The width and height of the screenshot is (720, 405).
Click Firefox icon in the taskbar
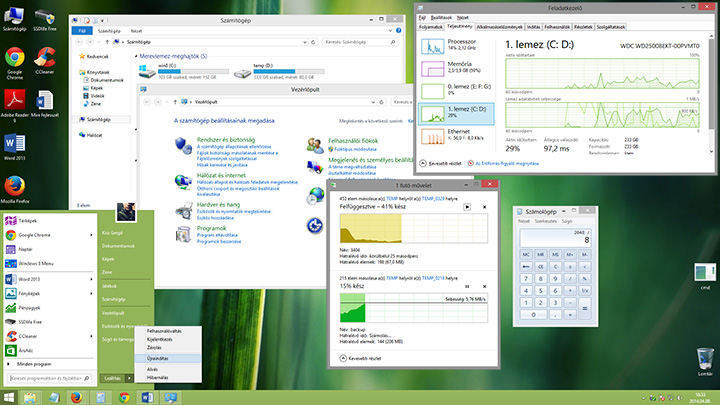coord(78,397)
